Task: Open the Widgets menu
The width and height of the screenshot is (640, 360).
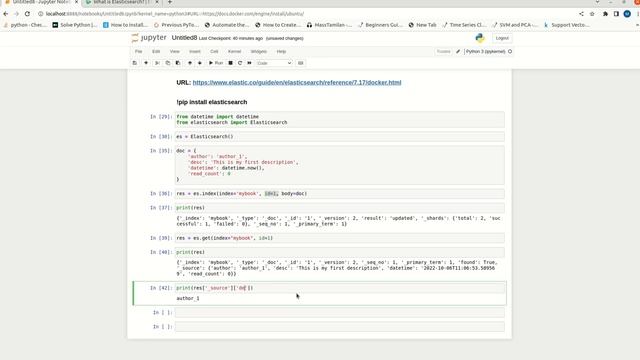Action: point(259,51)
